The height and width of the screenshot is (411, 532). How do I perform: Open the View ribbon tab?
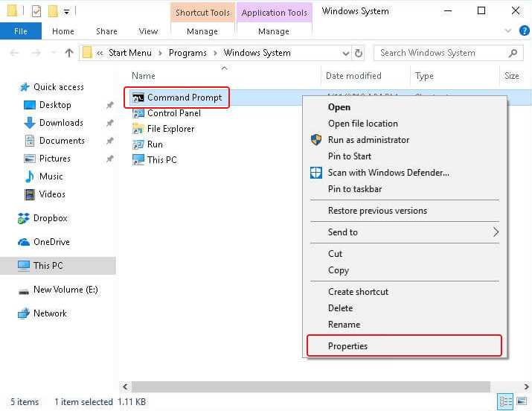point(148,31)
